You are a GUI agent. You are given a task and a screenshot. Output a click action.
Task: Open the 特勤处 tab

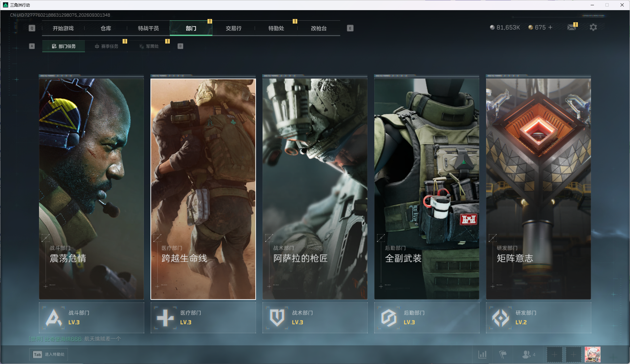(276, 28)
